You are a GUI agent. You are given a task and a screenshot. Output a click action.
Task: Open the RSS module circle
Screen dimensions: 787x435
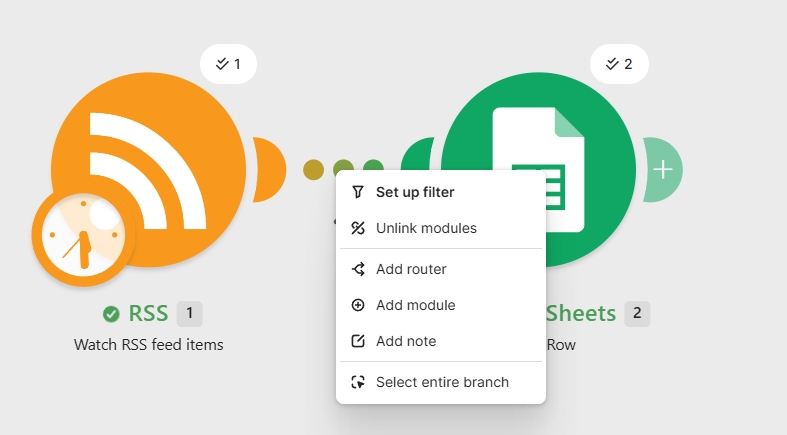(x=149, y=170)
